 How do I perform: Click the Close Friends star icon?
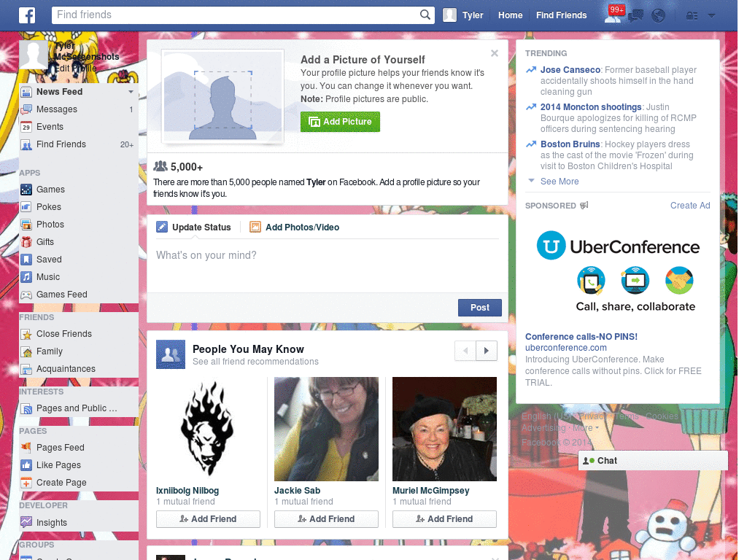[27, 334]
